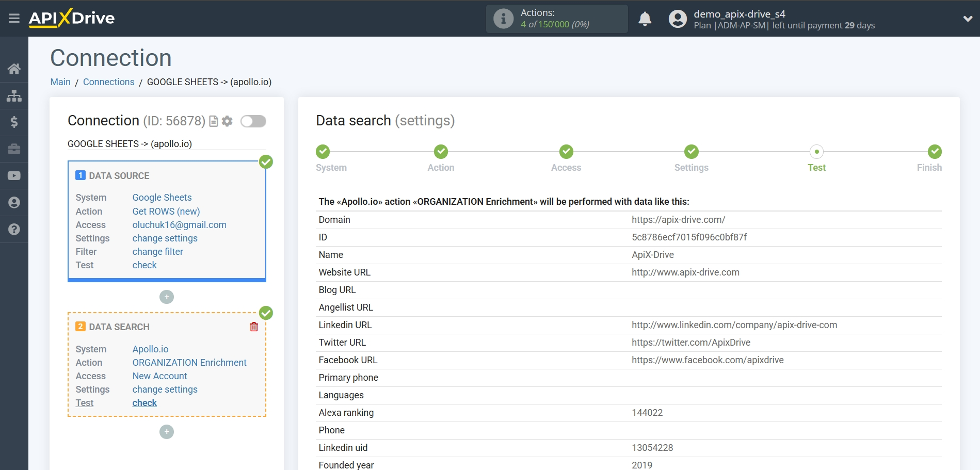Viewport: 980px width, 470px height.
Task: Enable the connection activation toggle
Action: pos(253,121)
